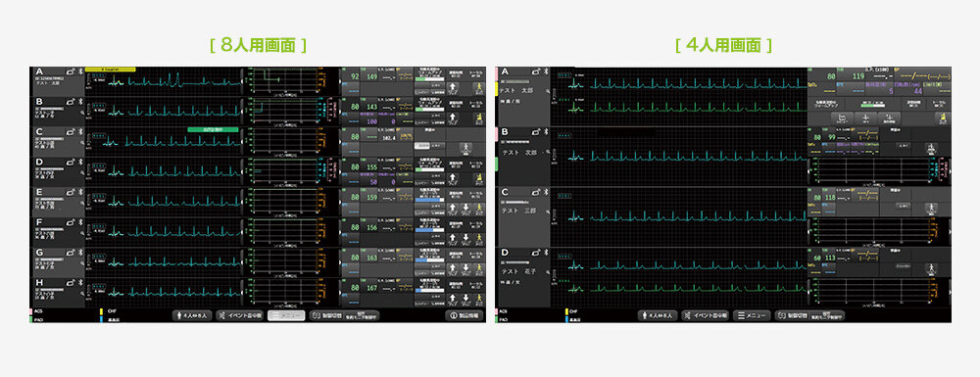Click patient A yellow figure icon, 4-patient screen
The image size is (980, 377).
(943, 118)
